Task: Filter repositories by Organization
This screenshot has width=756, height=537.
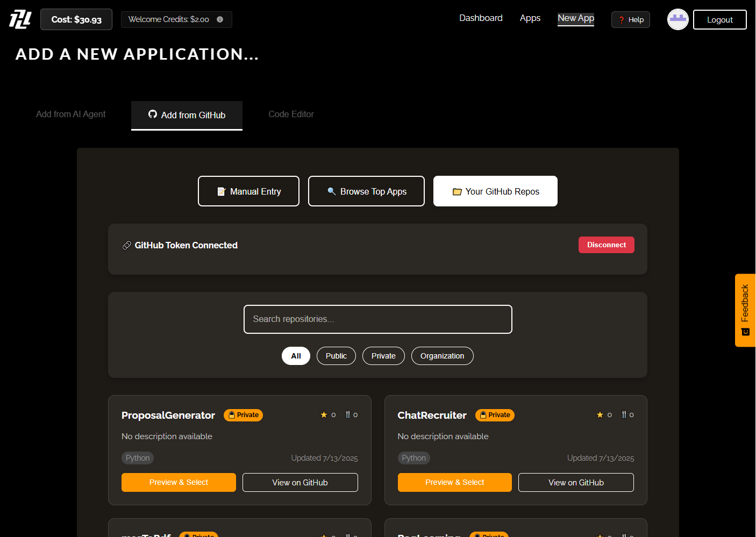Action: [x=442, y=356]
